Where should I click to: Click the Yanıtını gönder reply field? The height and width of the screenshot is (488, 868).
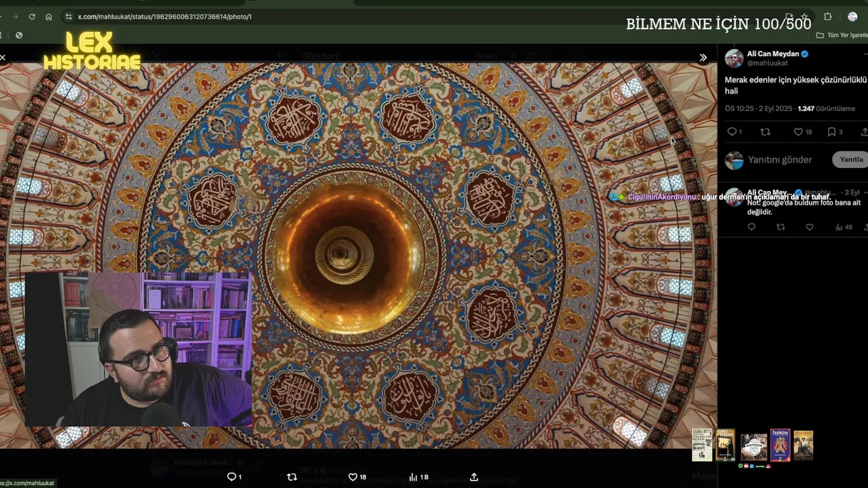pyautogui.click(x=779, y=160)
